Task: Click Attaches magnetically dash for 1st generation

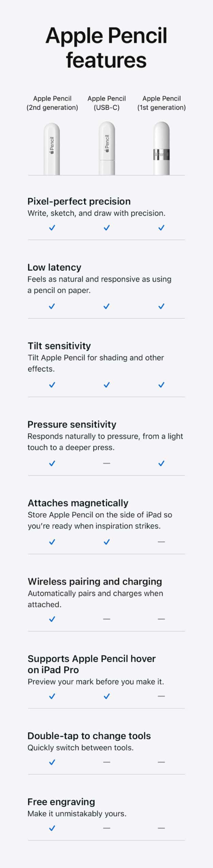Action: tap(161, 542)
